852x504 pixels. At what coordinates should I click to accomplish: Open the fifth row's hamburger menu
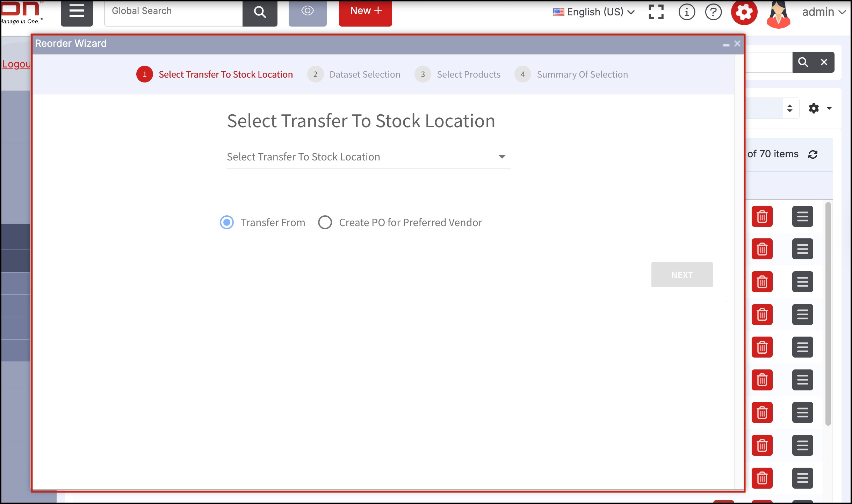[x=803, y=347]
